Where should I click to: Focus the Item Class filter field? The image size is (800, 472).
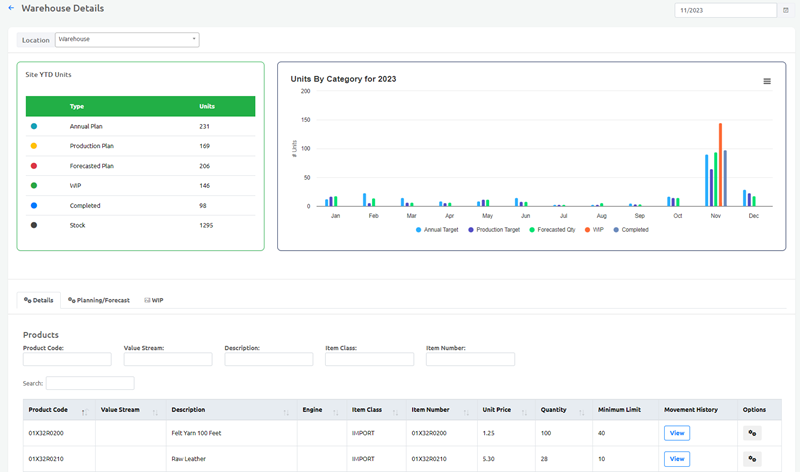(369, 359)
